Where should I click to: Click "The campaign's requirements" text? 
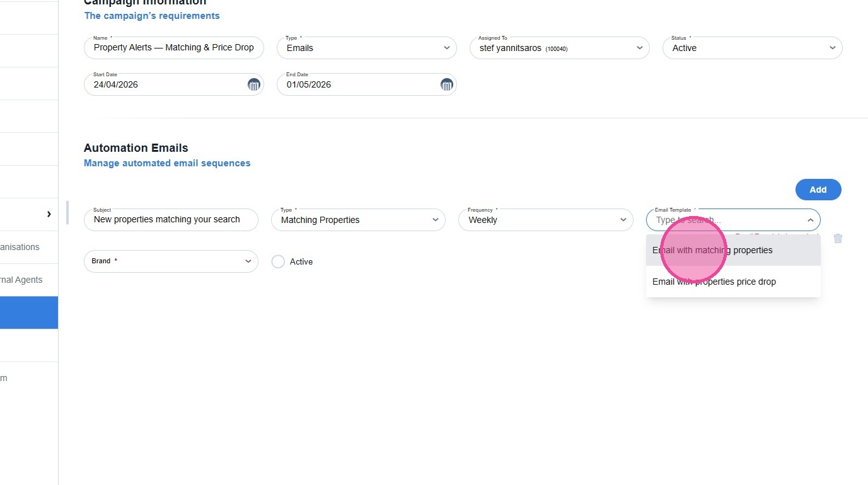(152, 16)
